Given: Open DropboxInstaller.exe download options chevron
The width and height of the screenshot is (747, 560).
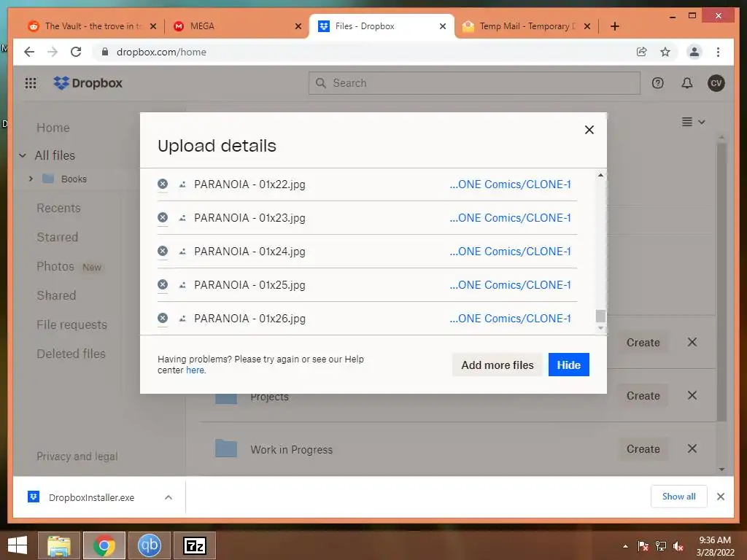Looking at the screenshot, I should [169, 497].
